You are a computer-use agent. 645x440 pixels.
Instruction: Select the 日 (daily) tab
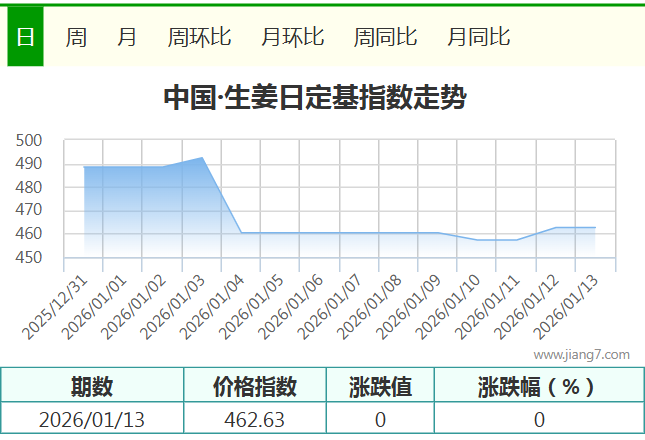(25, 37)
